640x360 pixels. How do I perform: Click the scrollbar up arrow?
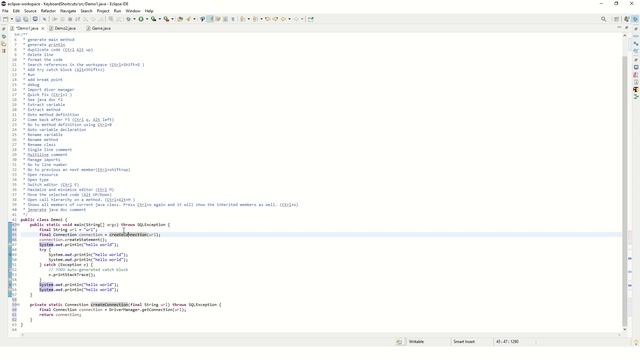tap(624, 36)
